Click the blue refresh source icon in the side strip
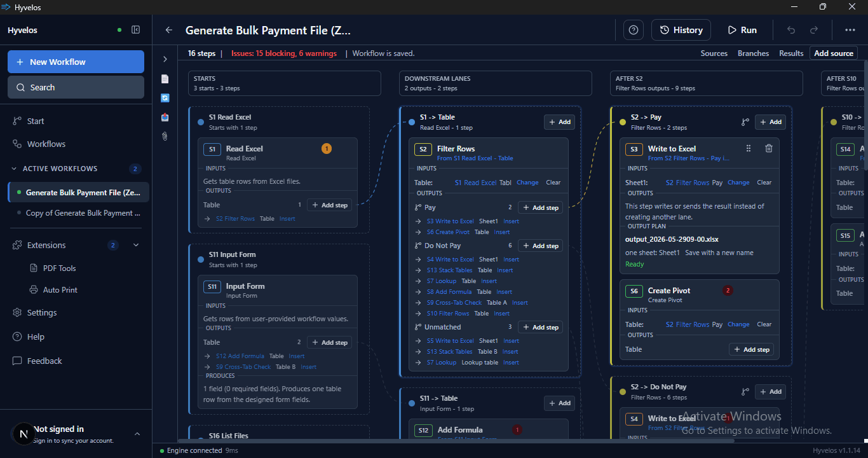 [165, 98]
